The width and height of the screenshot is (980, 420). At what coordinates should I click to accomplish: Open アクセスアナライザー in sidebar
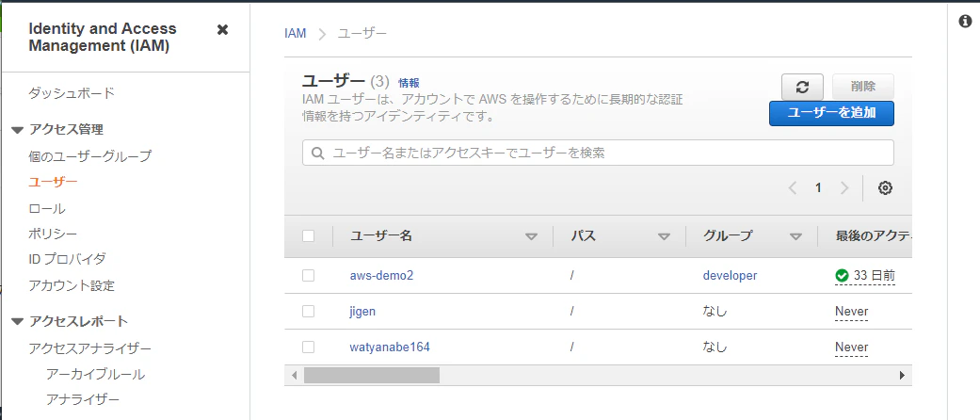click(x=90, y=348)
